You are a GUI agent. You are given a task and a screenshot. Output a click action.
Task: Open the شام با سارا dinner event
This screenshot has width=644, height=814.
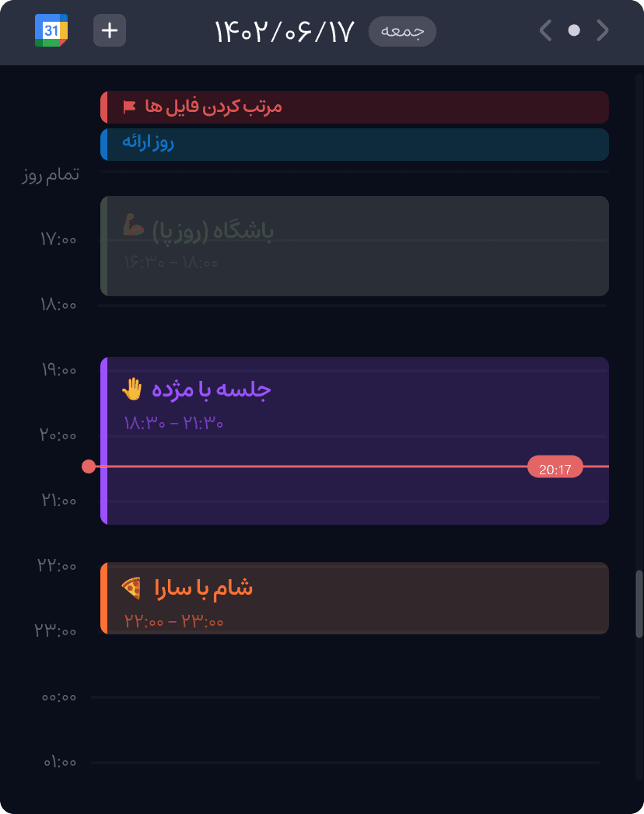pos(354,599)
